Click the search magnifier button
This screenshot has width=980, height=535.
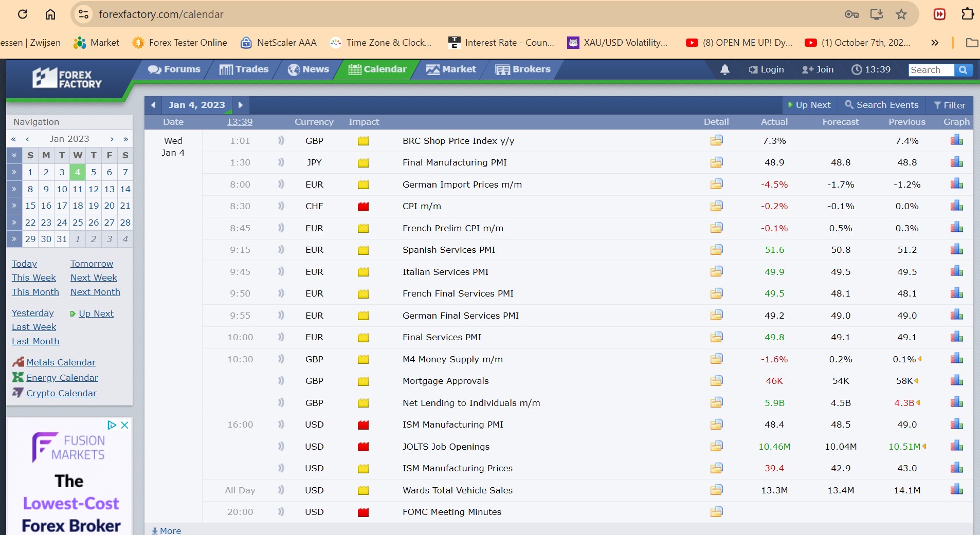[x=963, y=70]
